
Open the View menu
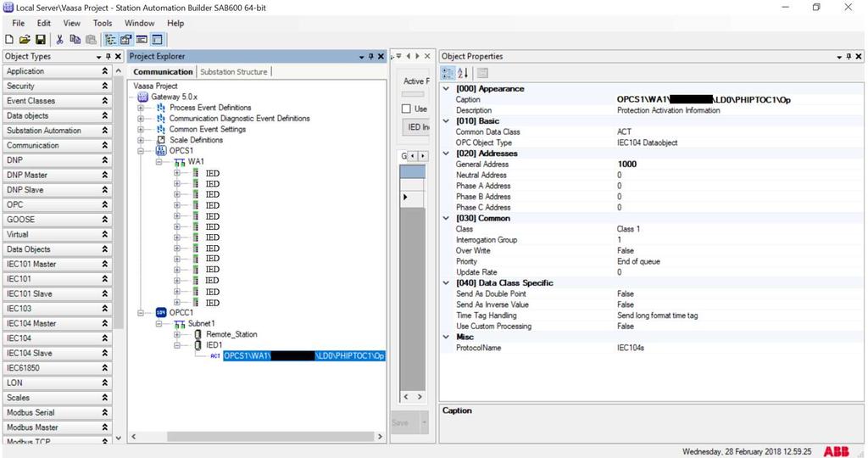(71, 23)
